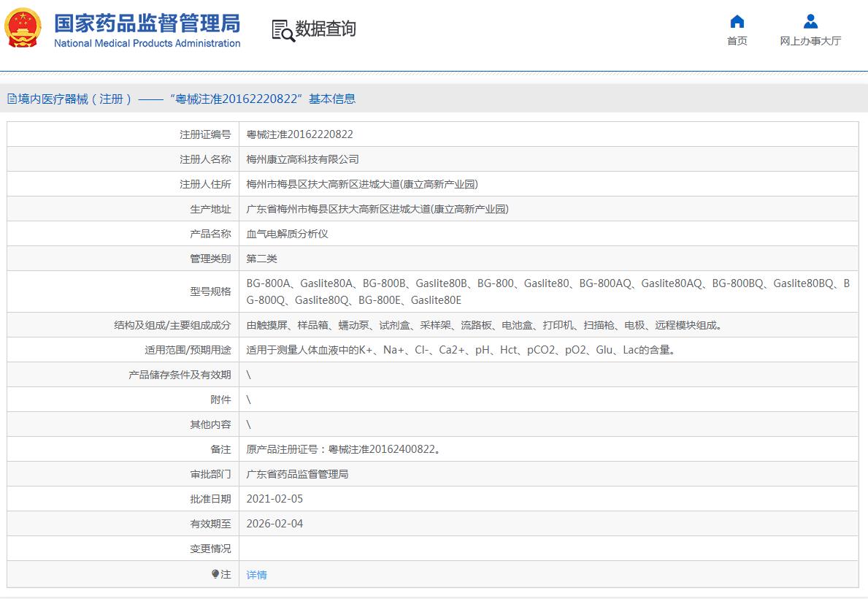Image resolution: width=868 pixels, height=599 pixels.
Task: Click approving department 广东省药品监督管理局
Action: click(x=297, y=474)
